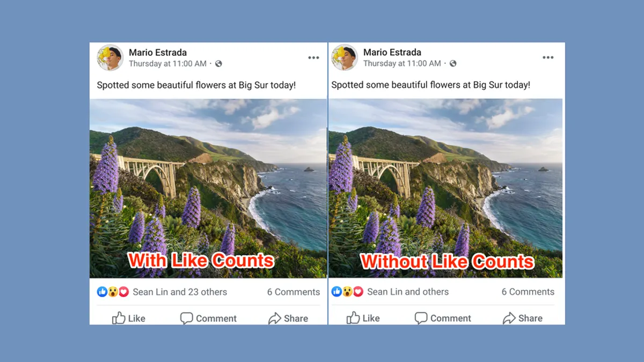Click the reaction emojis beside 'Sean Lin and others'
The height and width of the screenshot is (362, 644).
(347, 292)
